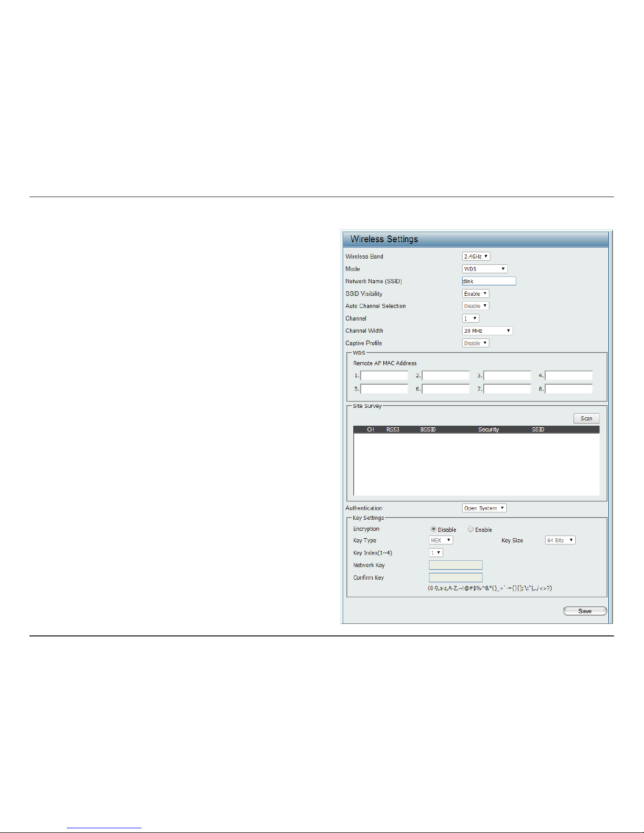Viewport: 644px width, 833px height.
Task: Click the Scan button in Site Survey
Action: [587, 418]
